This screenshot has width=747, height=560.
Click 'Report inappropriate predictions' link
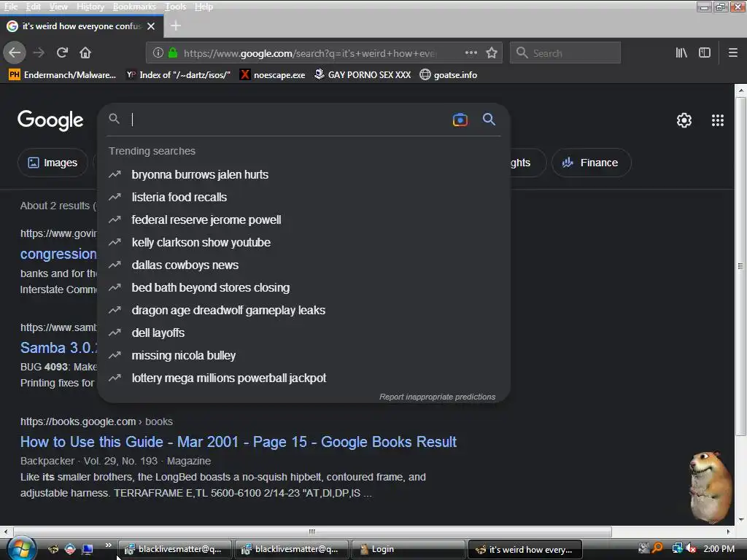point(437,397)
